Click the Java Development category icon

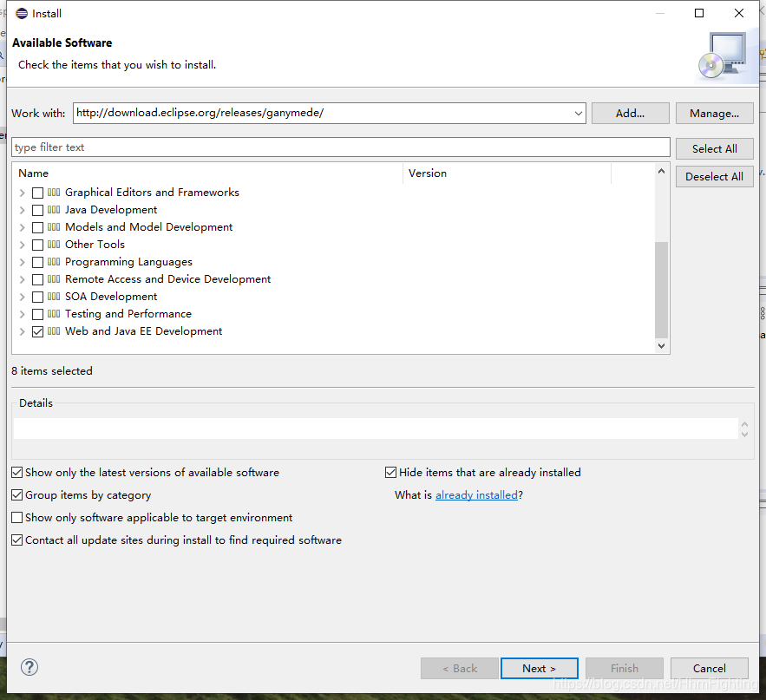pyautogui.click(x=54, y=210)
